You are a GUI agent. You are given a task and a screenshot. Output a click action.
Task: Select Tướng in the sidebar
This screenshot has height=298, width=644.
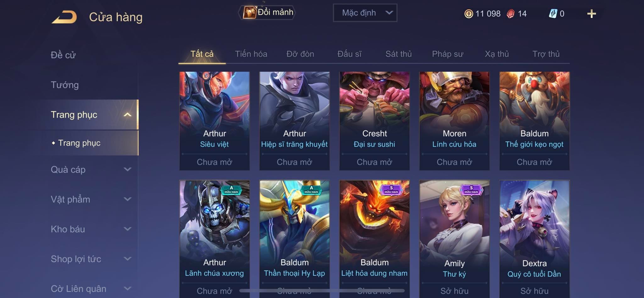[x=65, y=85]
